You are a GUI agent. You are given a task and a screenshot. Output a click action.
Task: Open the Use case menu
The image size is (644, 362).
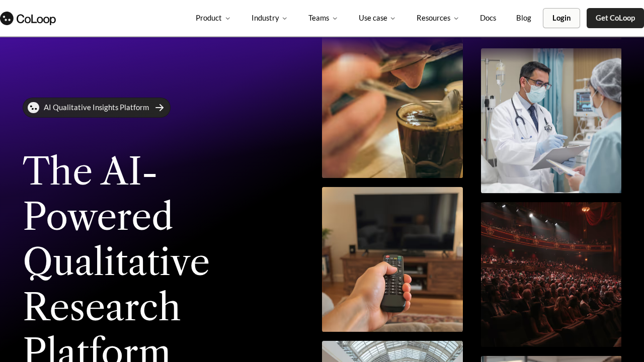377,18
